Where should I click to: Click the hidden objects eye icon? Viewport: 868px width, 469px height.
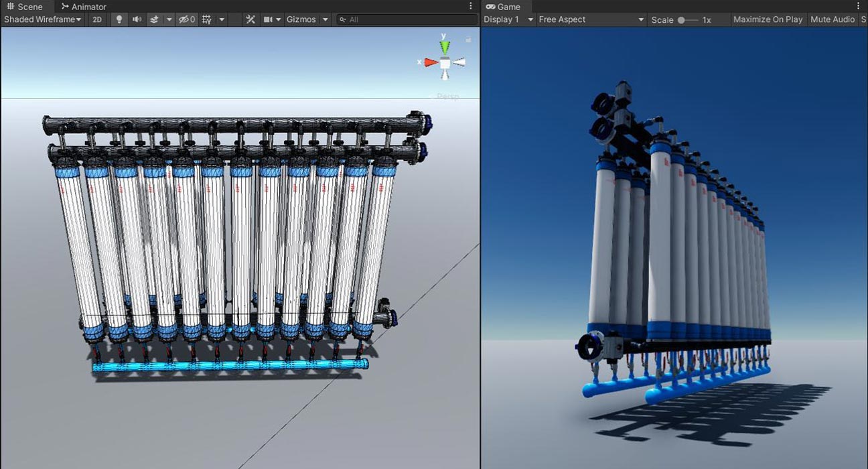tap(186, 19)
